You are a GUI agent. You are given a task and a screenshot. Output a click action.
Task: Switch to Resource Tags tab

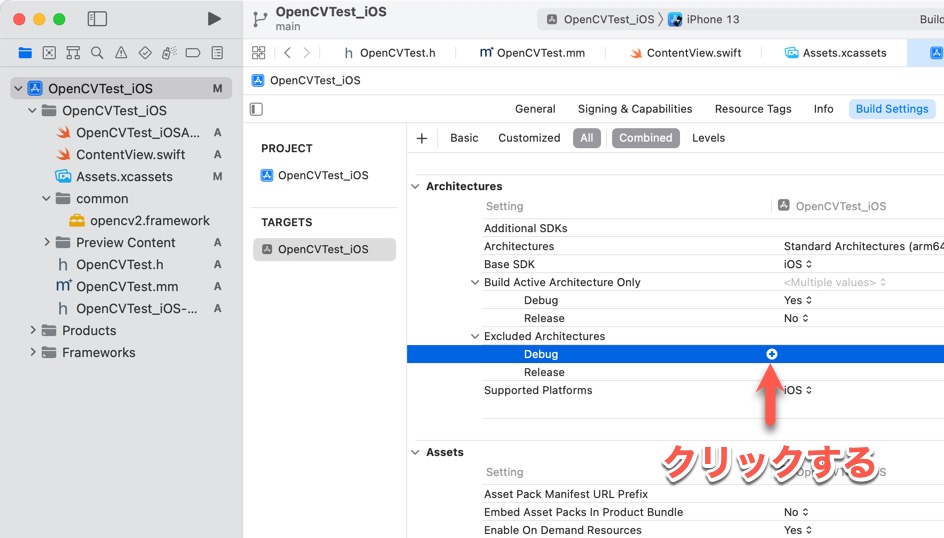[753, 109]
